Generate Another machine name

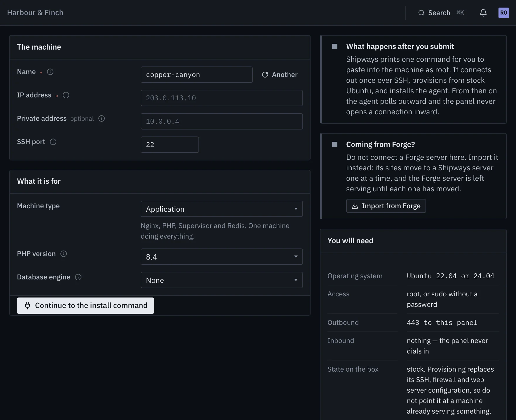pos(280,75)
